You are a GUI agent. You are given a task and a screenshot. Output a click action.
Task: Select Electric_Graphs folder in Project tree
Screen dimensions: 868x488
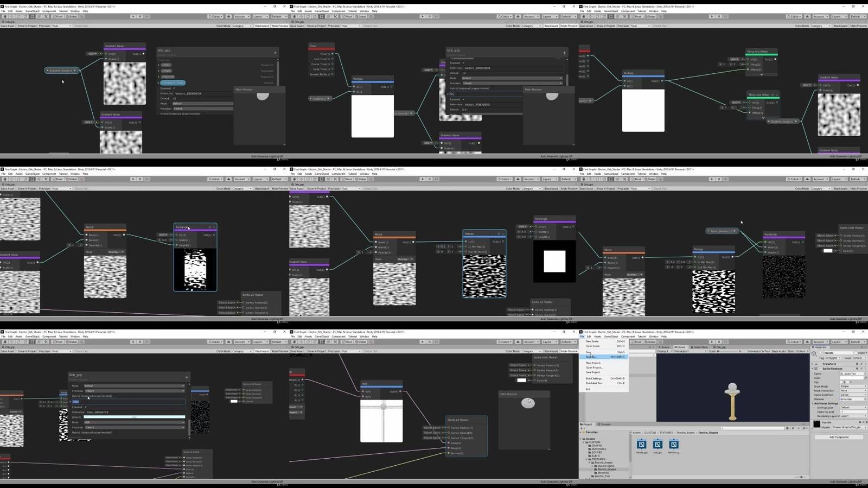605,470
